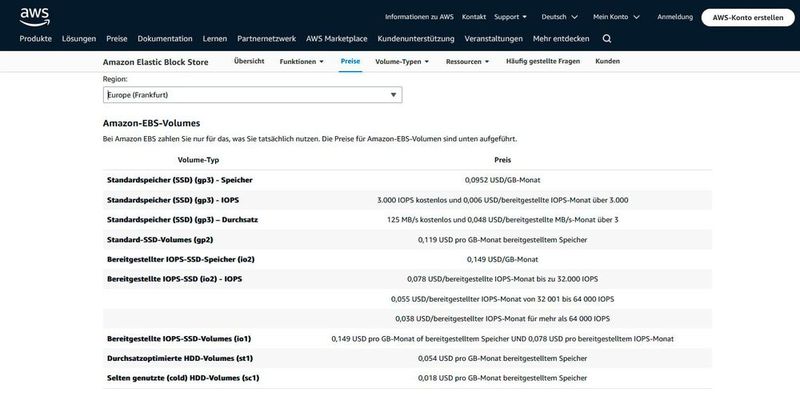800x400 pixels.
Task: Open the Lösungen menu
Action: (x=79, y=39)
